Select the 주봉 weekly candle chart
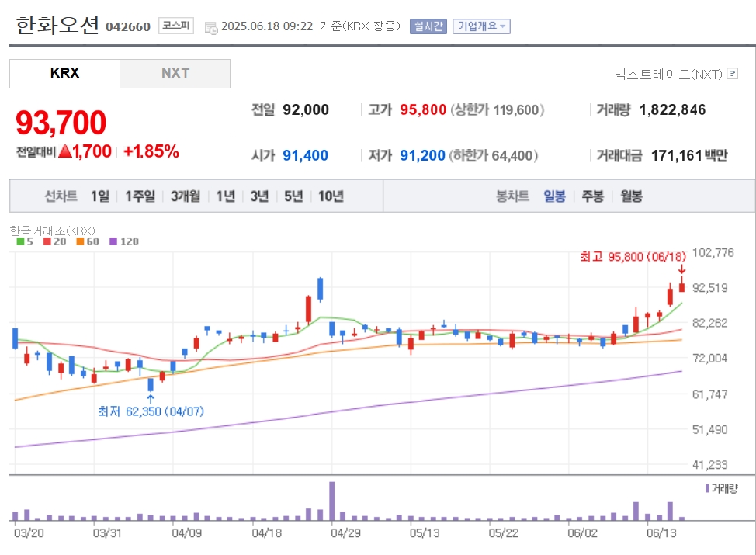Image resolution: width=756 pixels, height=555 pixels. pyautogui.click(x=592, y=196)
